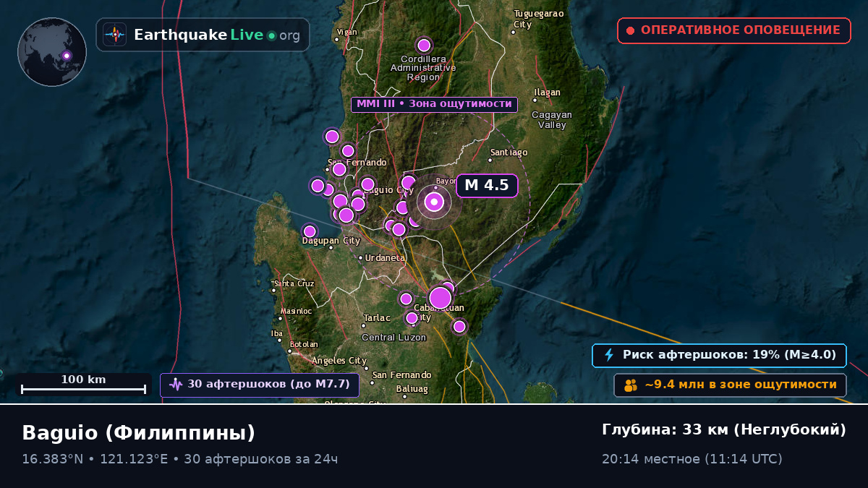This screenshot has width=868, height=488.
Task: Click the Masinloc town label
Action: 296,312
